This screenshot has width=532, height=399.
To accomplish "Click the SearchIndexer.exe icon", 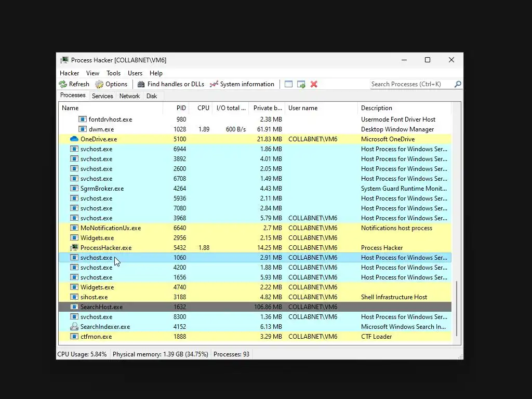I will 74,327.
